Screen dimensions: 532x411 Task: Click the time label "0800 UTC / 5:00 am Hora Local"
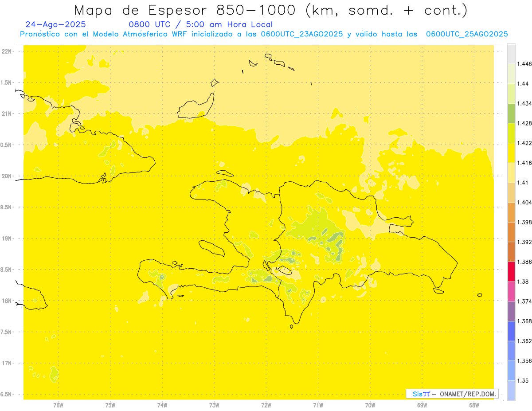point(200,25)
